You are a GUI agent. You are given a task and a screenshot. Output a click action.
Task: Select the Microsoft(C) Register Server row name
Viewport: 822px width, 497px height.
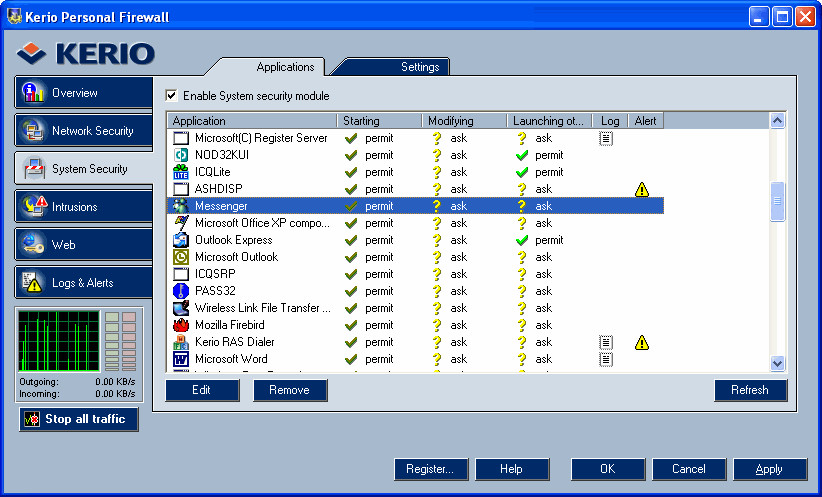click(x=261, y=138)
